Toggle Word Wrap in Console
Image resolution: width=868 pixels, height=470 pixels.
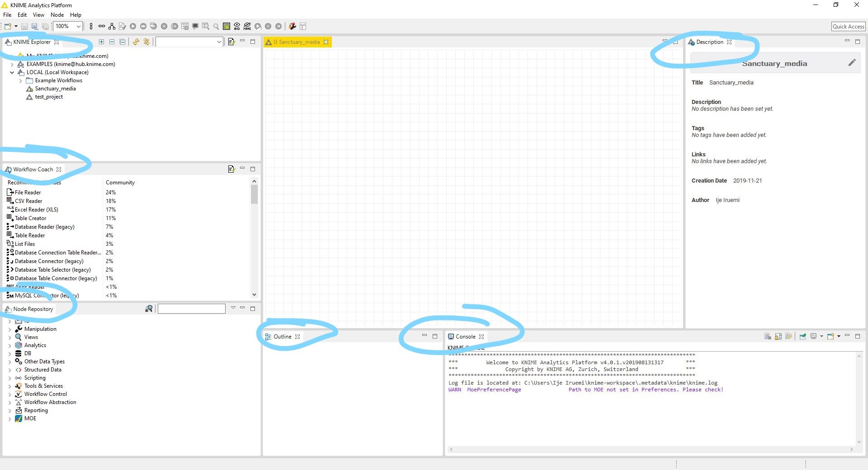(x=789, y=336)
